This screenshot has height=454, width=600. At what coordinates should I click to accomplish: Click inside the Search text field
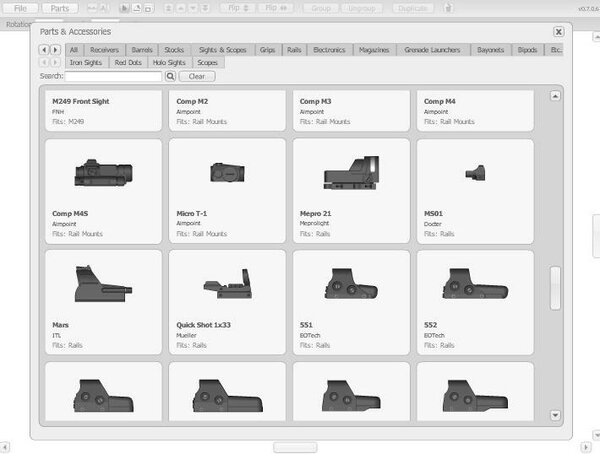[x=114, y=76]
